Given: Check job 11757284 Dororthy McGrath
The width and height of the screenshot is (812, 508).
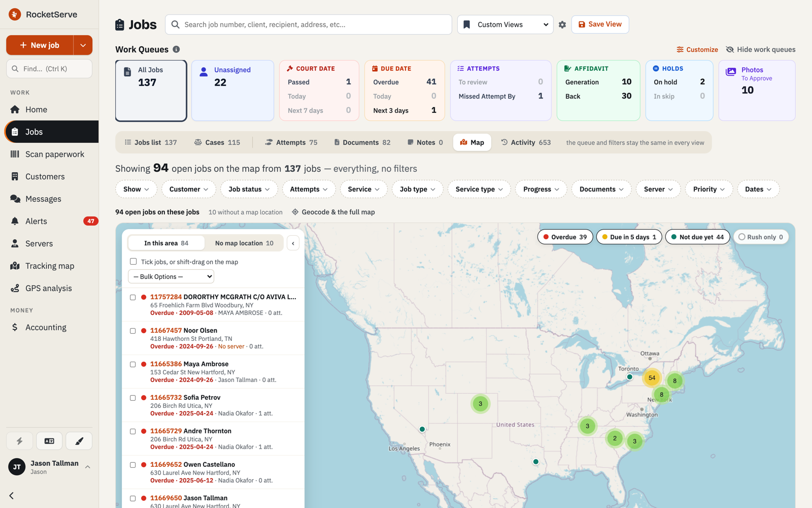Looking at the screenshot, I should (133, 297).
